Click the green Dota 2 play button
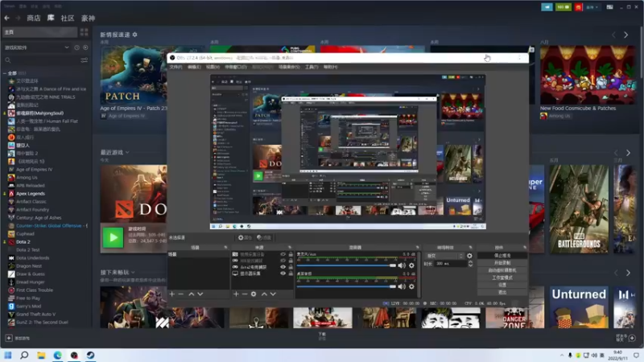Image resolution: width=644 pixels, height=362 pixels. [x=113, y=237]
